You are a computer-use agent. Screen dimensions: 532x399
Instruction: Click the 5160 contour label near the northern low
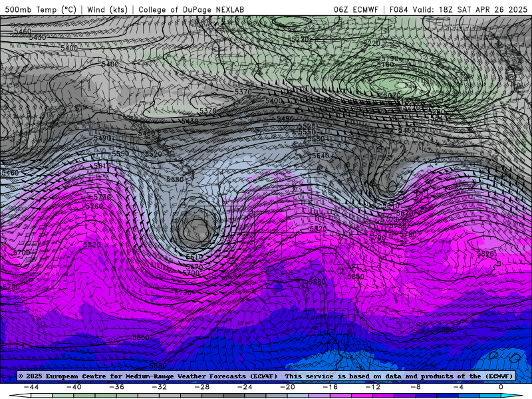tap(386, 65)
